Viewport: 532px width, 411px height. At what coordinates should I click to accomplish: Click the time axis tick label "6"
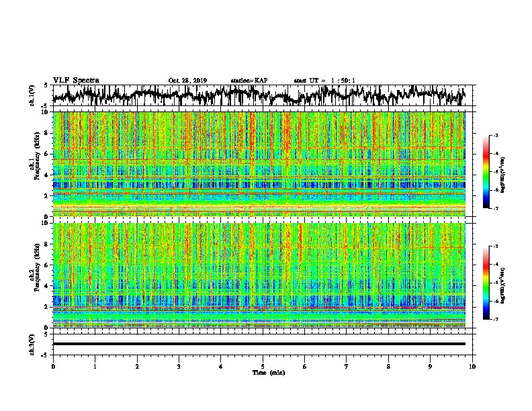305,367
